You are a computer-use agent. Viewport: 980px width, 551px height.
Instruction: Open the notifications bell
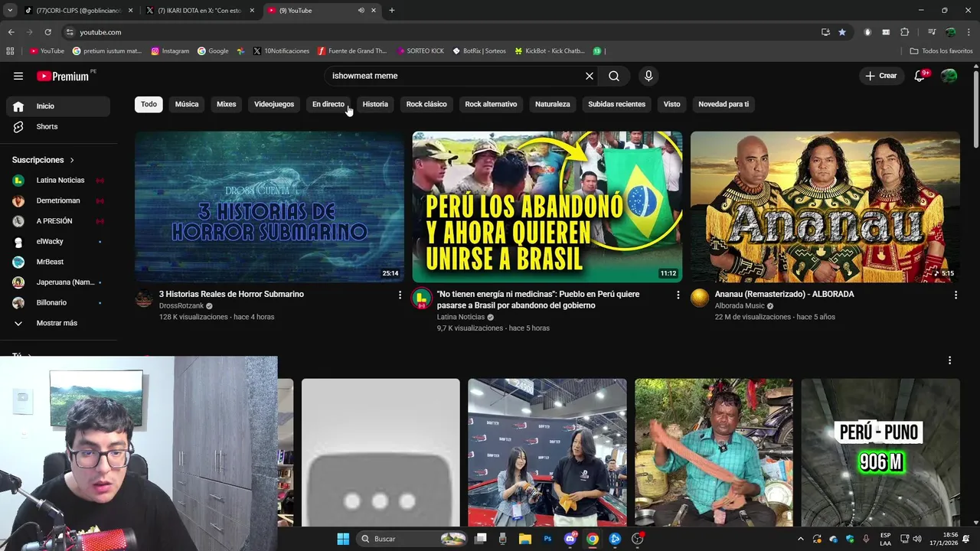coord(920,76)
